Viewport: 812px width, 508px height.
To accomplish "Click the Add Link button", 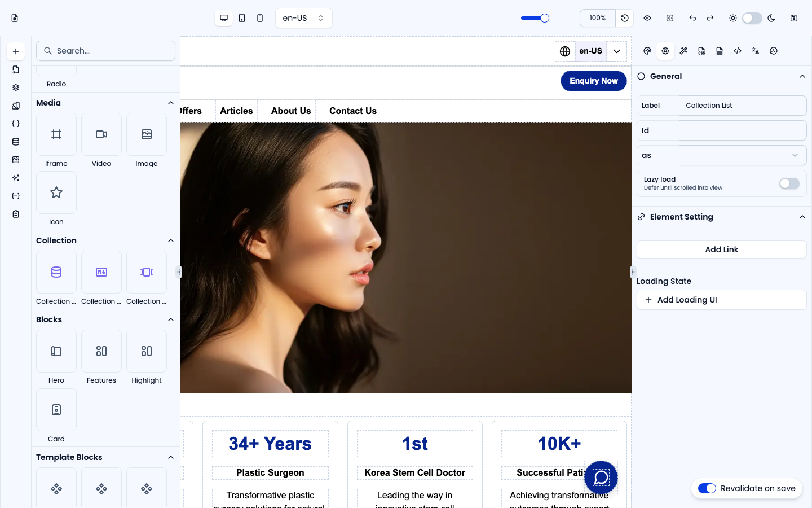I will [x=722, y=249].
